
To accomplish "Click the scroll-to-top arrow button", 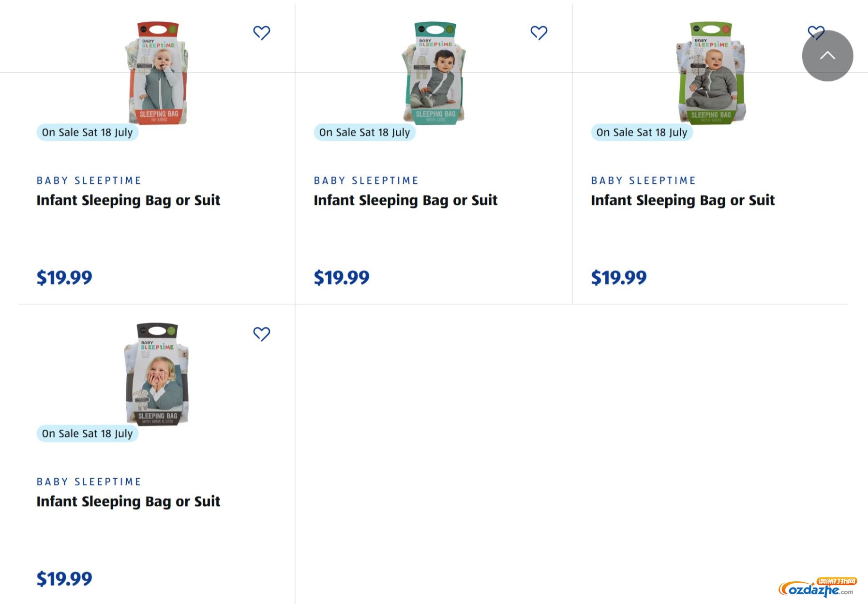I will tap(827, 56).
